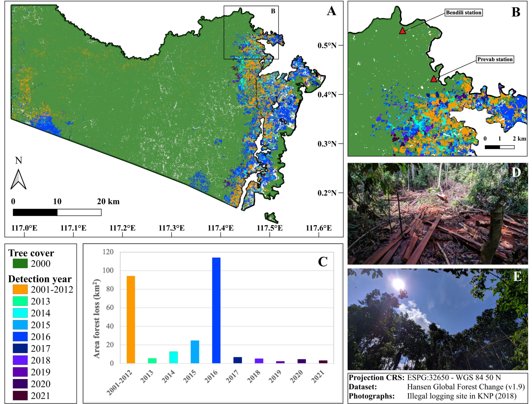Click the Prevab station label box

click(495, 59)
